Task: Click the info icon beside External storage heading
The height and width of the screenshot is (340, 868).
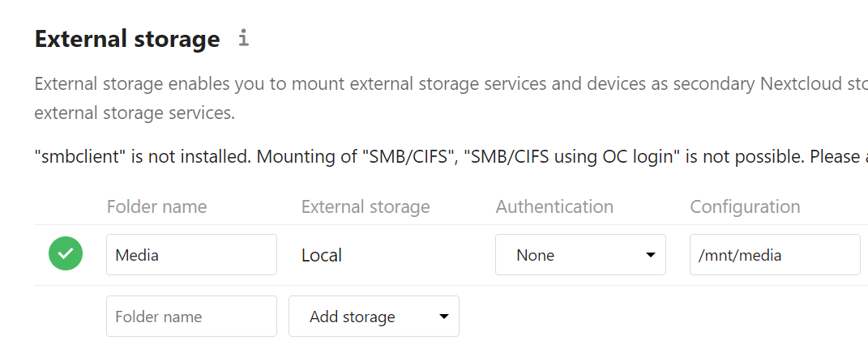Action: [x=243, y=38]
